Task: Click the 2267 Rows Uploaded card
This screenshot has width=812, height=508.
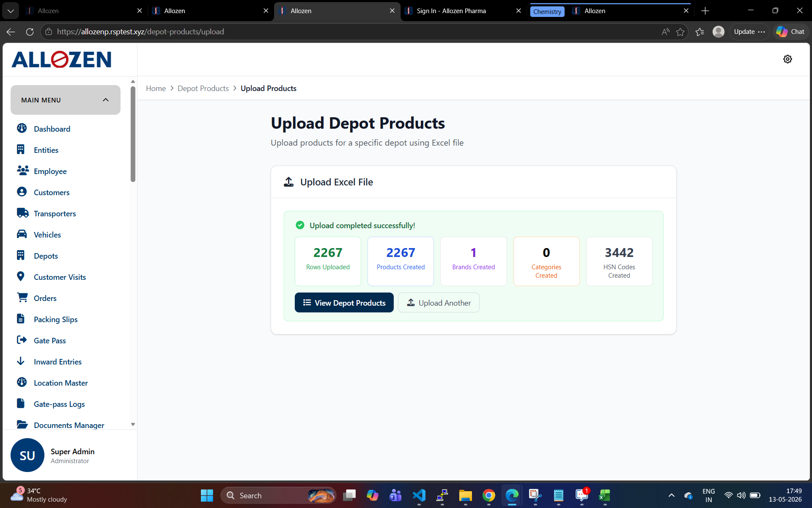Action: click(x=328, y=261)
